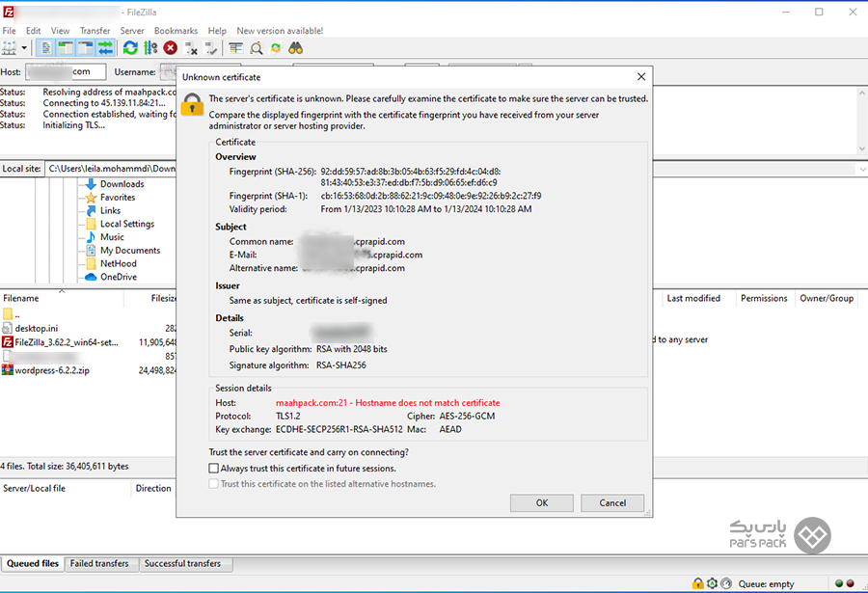Click the green activity indicator light

click(839, 583)
